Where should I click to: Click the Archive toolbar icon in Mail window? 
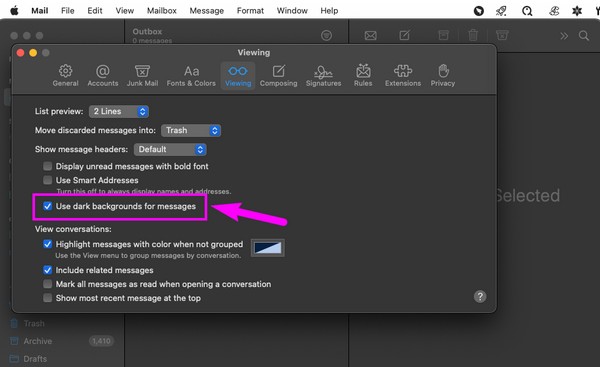click(x=443, y=36)
